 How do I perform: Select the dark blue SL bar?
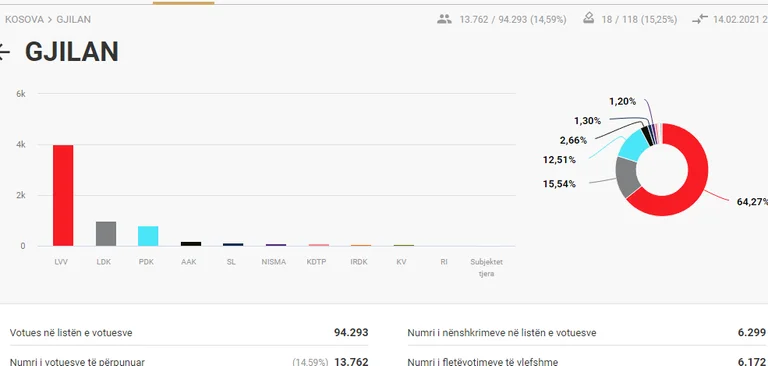(x=233, y=244)
